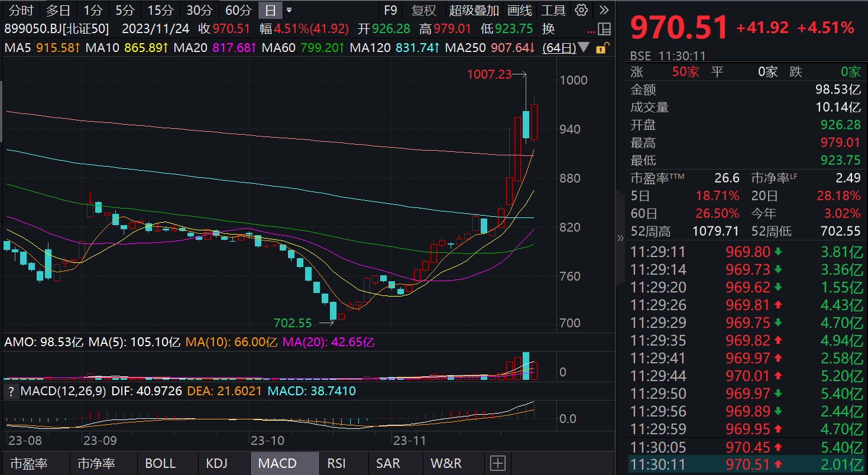Viewport: 868px width, 475px height.
Task: Select the 15分 period
Action: point(160,10)
